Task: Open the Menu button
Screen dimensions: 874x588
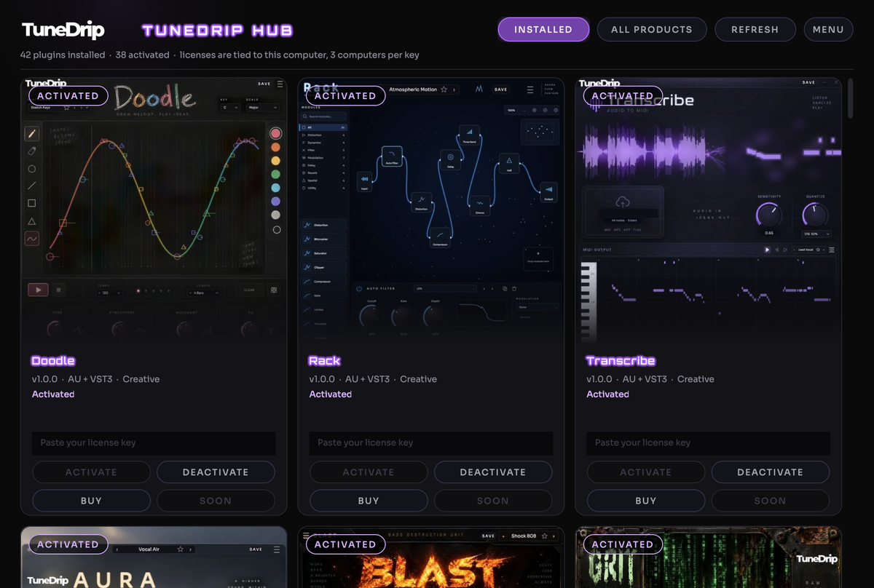Action: 828,29
